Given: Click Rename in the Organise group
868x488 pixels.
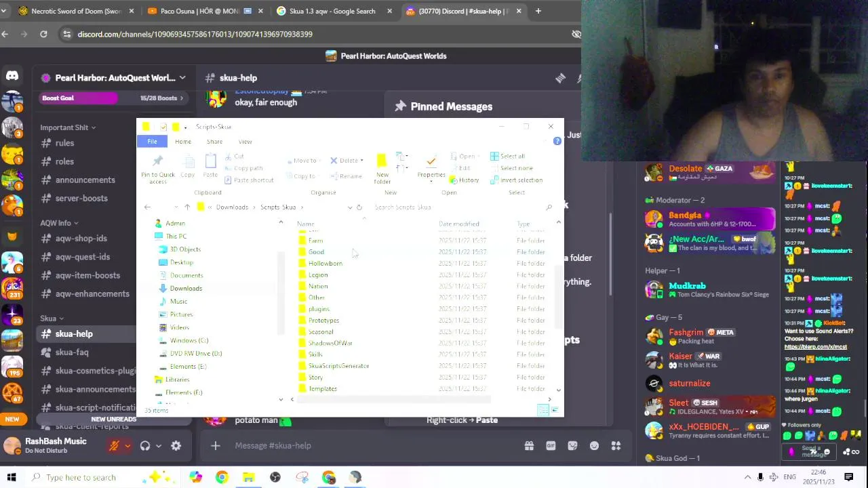Looking at the screenshot, I should [x=345, y=176].
